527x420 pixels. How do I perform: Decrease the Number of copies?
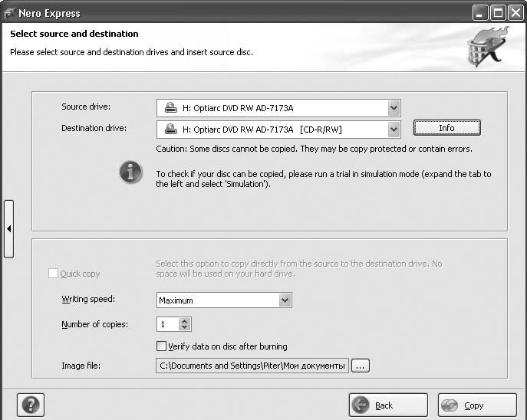[184, 328]
